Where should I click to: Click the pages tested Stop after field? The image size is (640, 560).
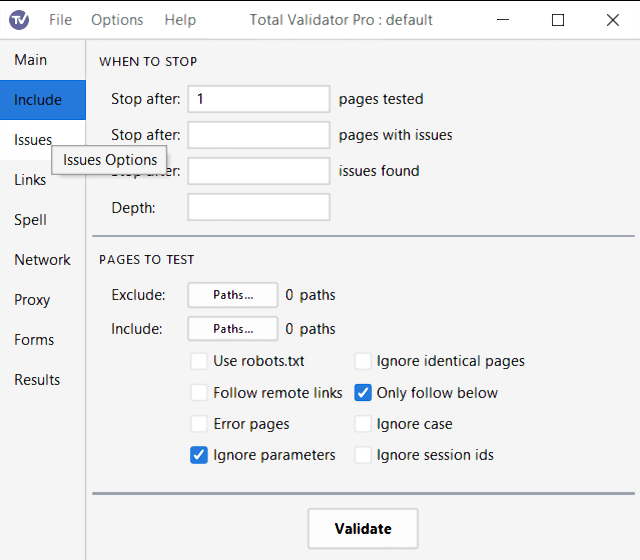coord(258,99)
